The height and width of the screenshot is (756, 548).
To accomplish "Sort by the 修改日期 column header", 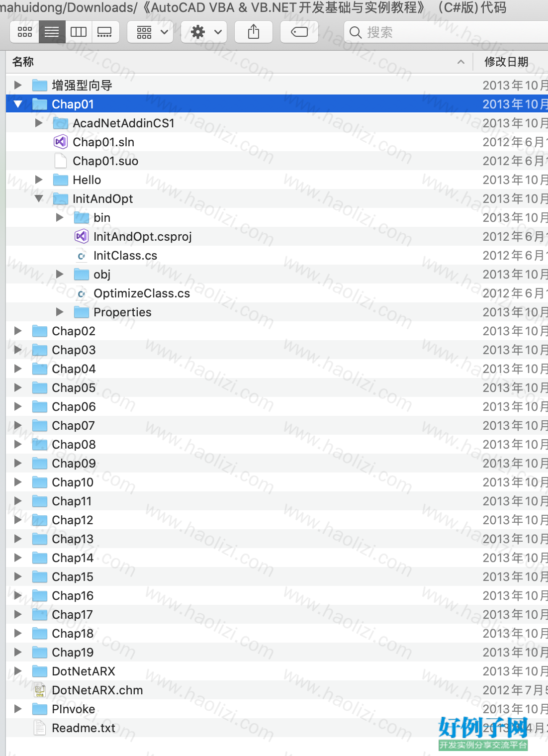I will point(510,62).
